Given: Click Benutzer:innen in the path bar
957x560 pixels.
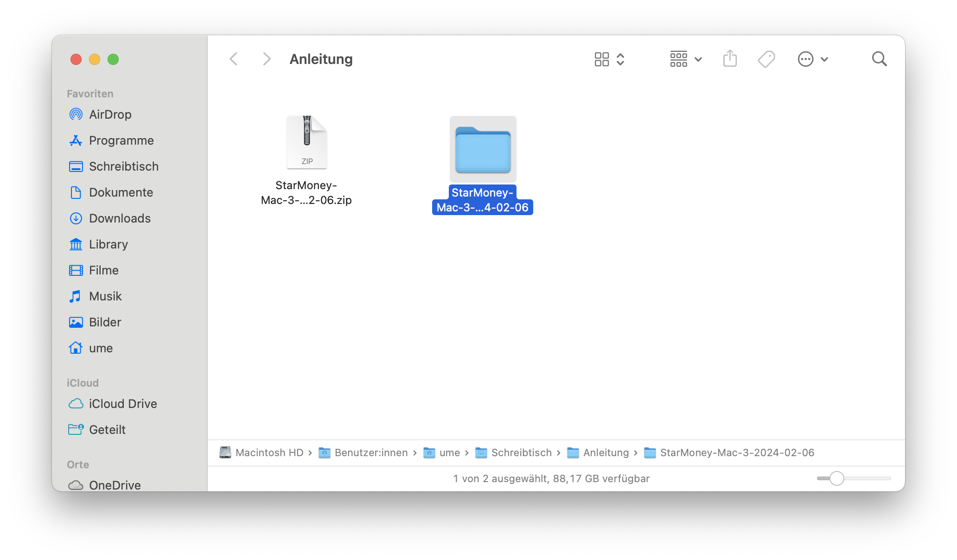Looking at the screenshot, I should (371, 452).
